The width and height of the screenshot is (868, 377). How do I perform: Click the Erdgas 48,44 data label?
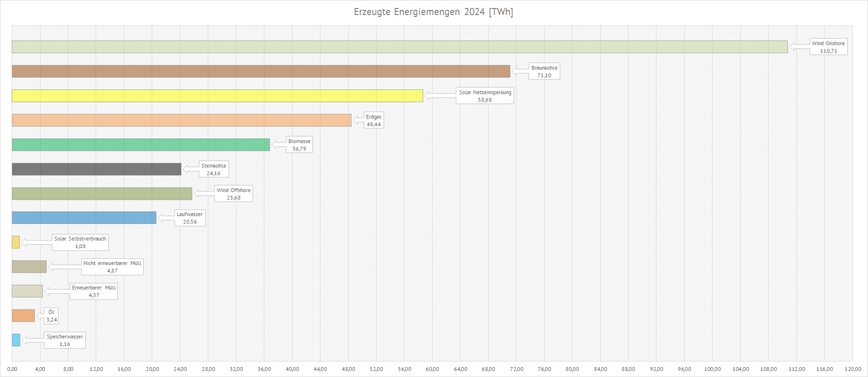point(374,120)
